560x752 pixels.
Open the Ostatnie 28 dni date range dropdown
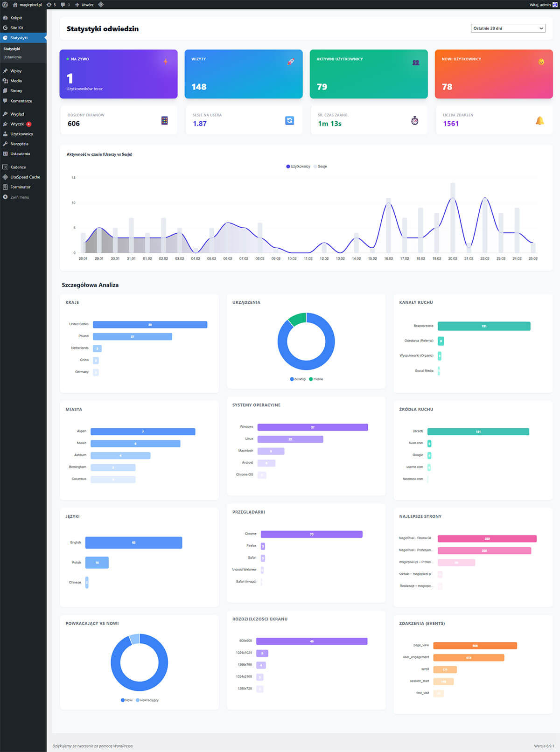pos(508,28)
